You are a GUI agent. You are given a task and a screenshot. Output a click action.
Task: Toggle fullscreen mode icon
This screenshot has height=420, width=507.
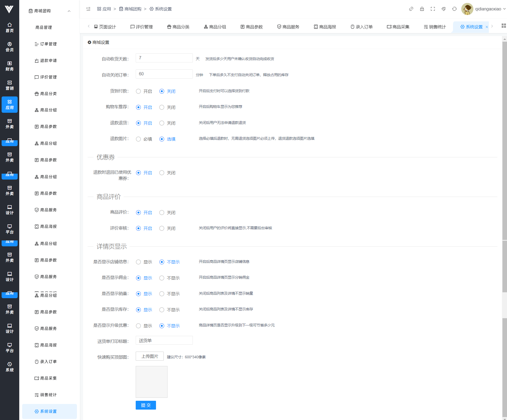[433, 9]
